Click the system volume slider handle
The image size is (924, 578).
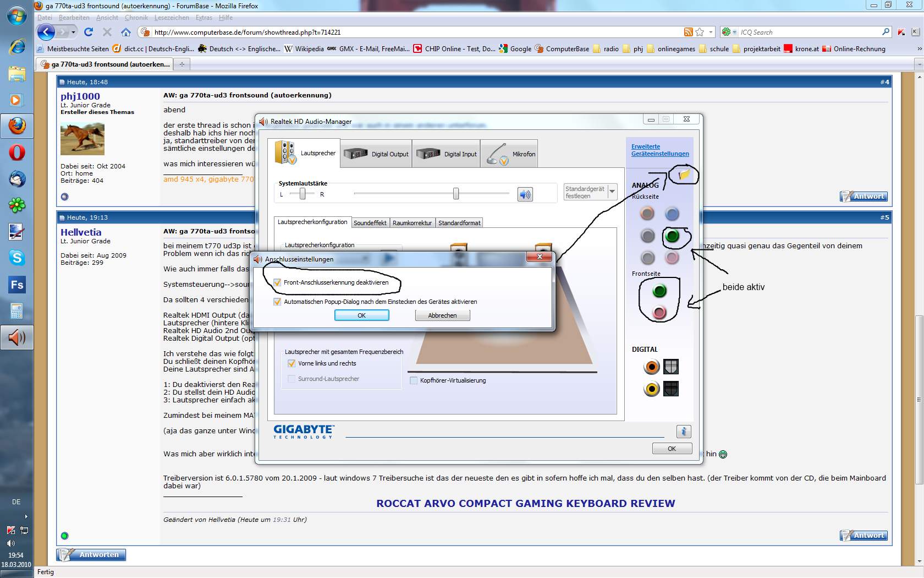456,194
